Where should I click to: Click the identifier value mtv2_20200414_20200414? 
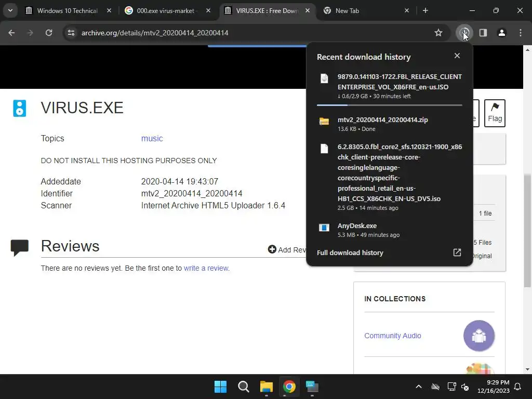pos(192,193)
